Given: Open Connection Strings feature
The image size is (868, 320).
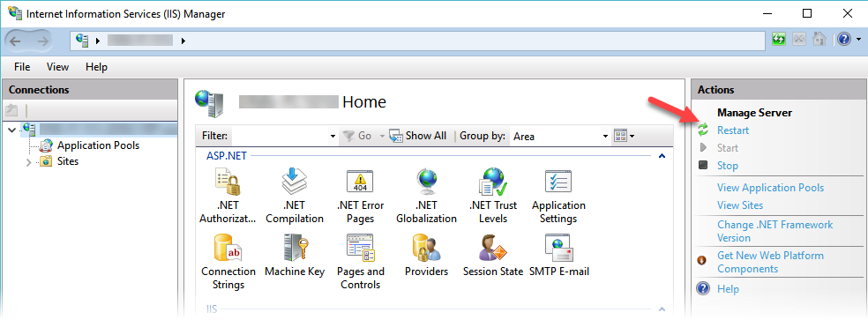Looking at the screenshot, I should (x=228, y=262).
